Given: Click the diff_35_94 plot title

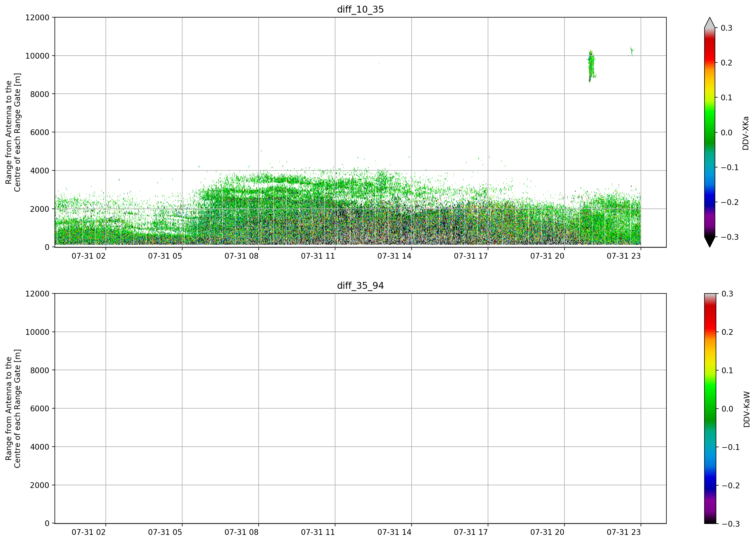Looking at the screenshot, I should coord(360,286).
